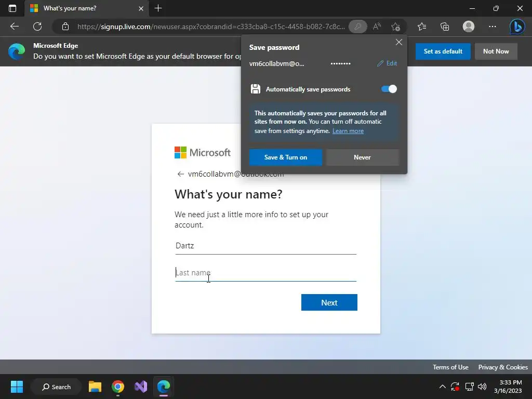Screen dimensions: 532x399
Task: View site info via the lock icon
Action: pyautogui.click(x=65, y=26)
